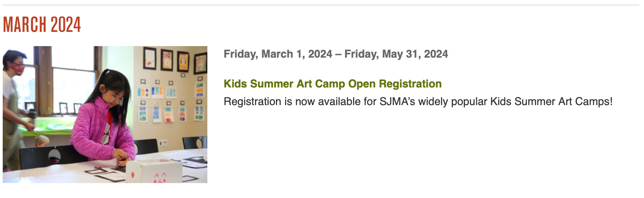Image resolution: width=644 pixels, height=198 pixels.
Task: Click the art camp event thumbnail photo
Action: [105, 115]
